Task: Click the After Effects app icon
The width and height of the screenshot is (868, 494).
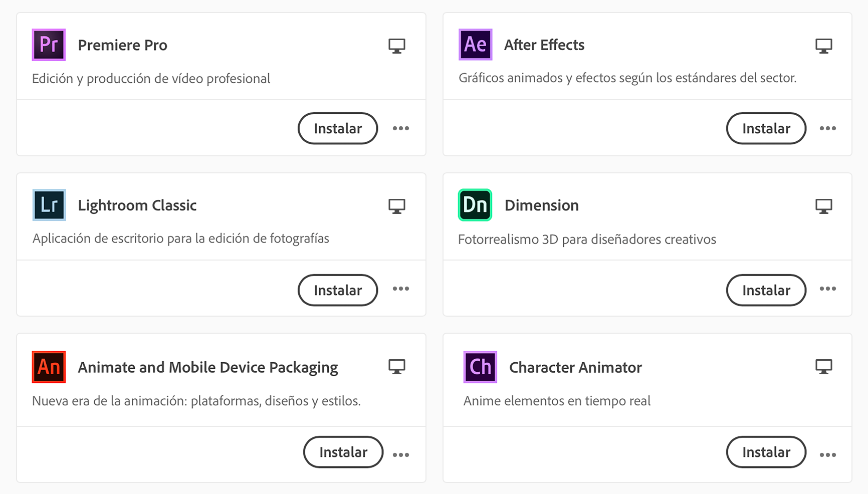Action: (x=475, y=44)
